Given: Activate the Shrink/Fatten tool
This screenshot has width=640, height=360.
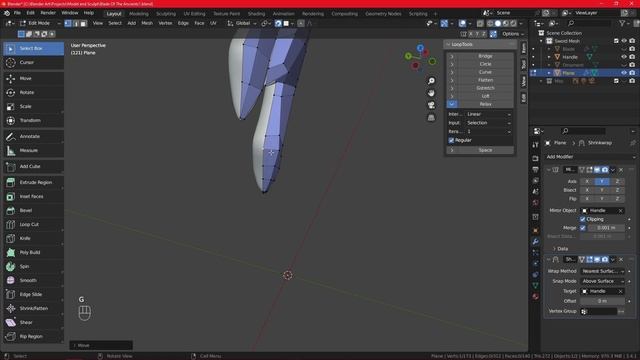Looking at the screenshot, I should [33, 309].
